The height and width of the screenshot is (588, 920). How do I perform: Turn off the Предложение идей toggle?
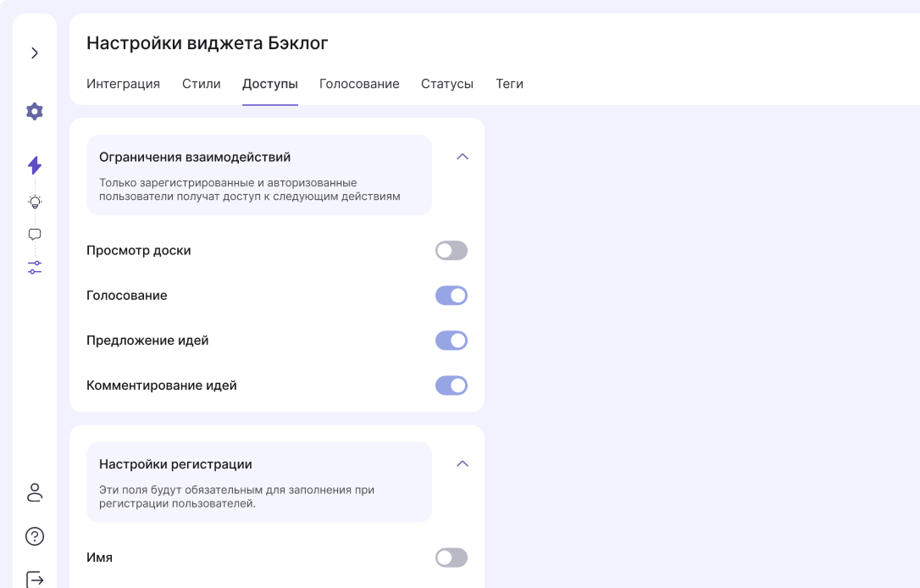click(x=452, y=341)
